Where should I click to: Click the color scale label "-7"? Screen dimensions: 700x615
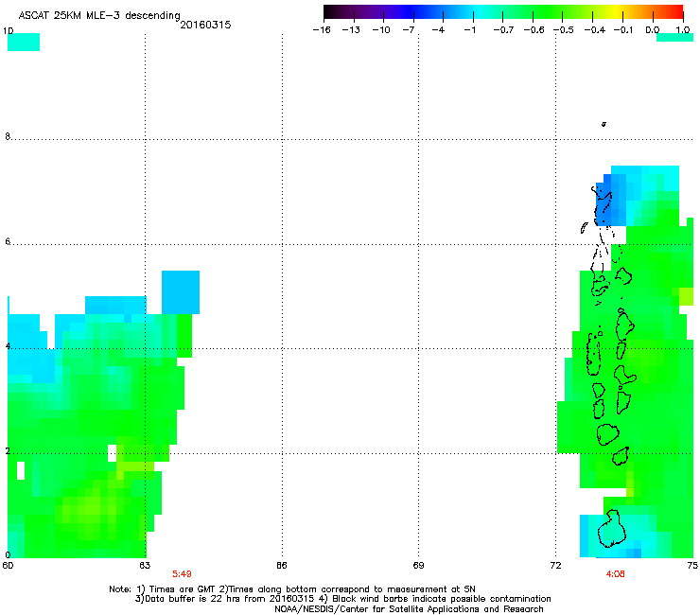pos(408,30)
